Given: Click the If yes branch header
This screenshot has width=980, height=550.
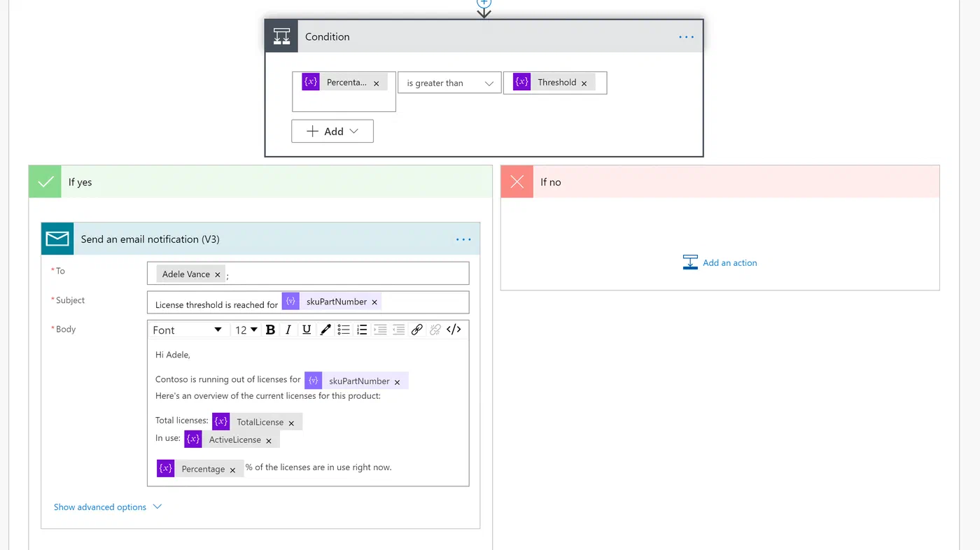Looking at the screenshot, I should 260,182.
